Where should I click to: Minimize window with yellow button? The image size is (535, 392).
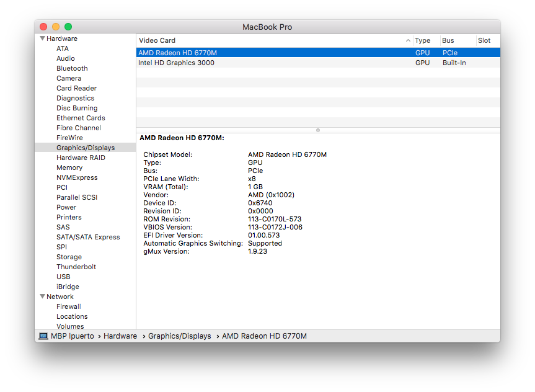tap(56, 27)
